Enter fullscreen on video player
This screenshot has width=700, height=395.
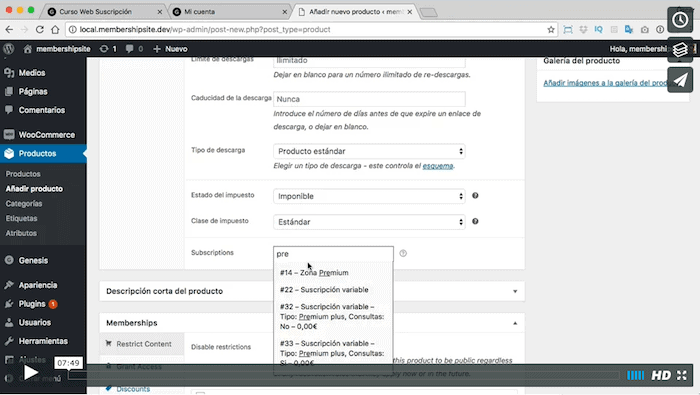pyautogui.click(x=682, y=375)
